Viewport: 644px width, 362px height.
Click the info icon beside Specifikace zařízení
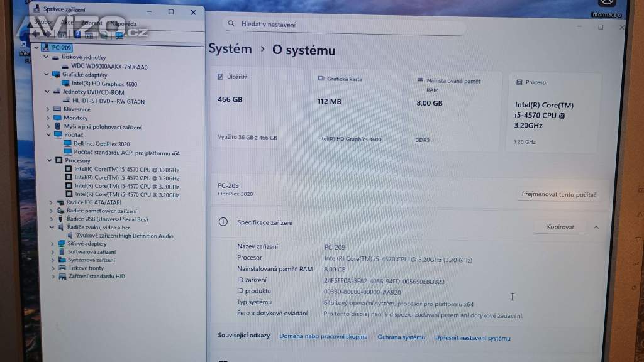(223, 222)
